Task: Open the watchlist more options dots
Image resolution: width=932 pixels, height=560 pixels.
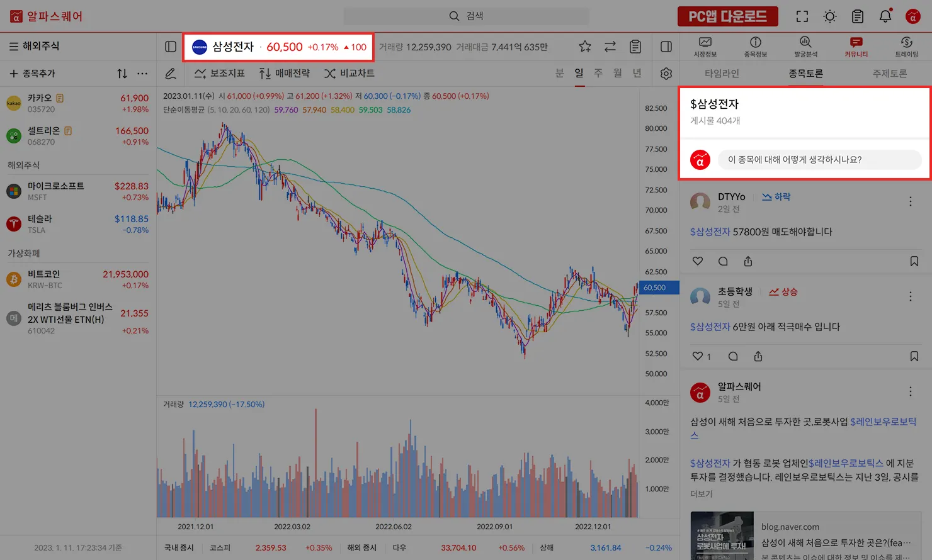Action: [142, 74]
